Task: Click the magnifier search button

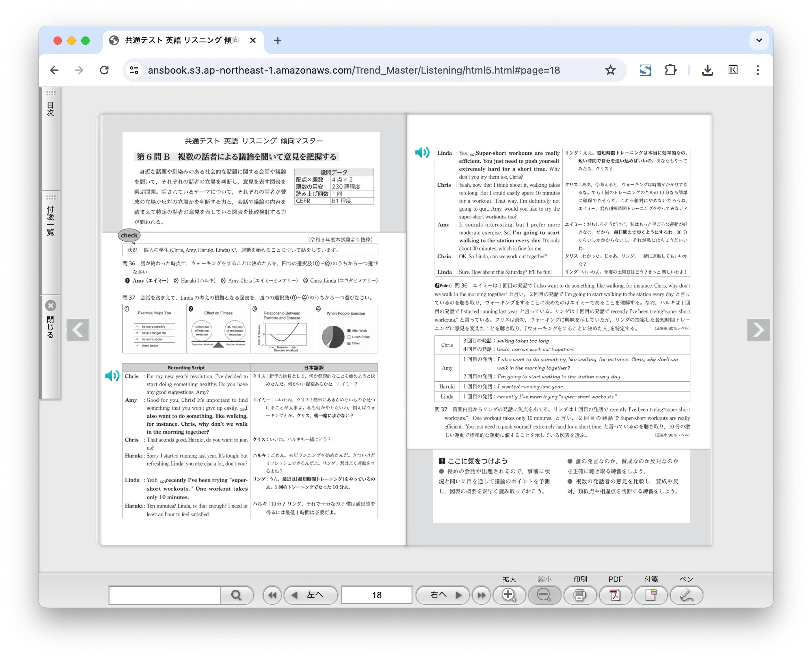Action: click(236, 594)
